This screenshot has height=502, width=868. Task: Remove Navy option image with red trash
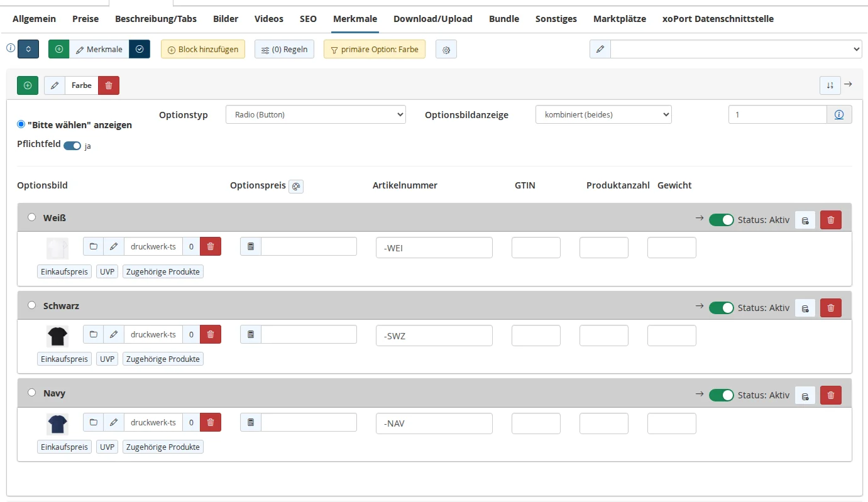click(211, 422)
